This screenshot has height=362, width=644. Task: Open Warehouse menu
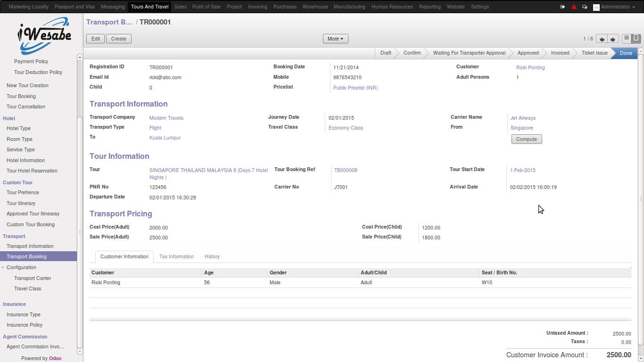pyautogui.click(x=315, y=7)
